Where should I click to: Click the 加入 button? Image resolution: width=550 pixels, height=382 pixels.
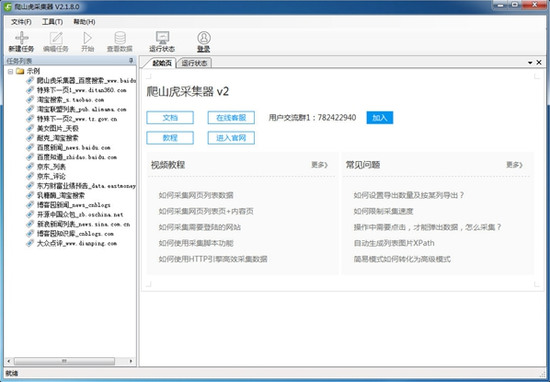(x=380, y=118)
